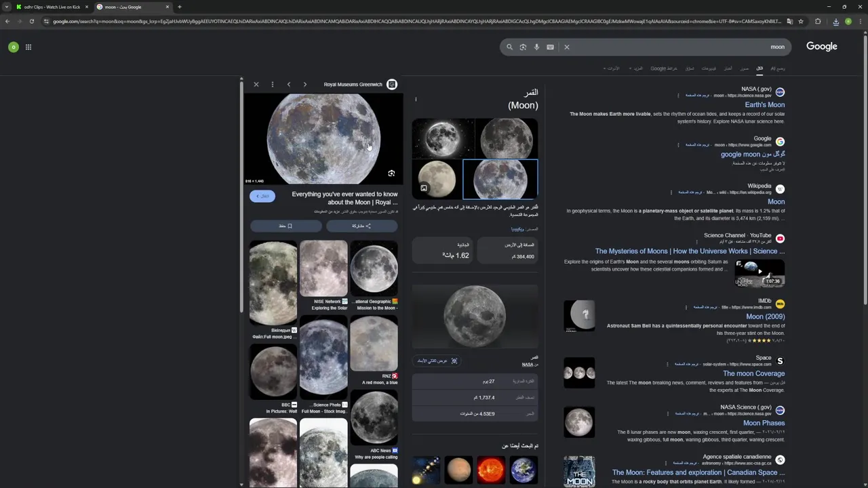Screen dimensions: 868x488
Task: Click the blue Visit button in image preview
Action: click(262, 196)
